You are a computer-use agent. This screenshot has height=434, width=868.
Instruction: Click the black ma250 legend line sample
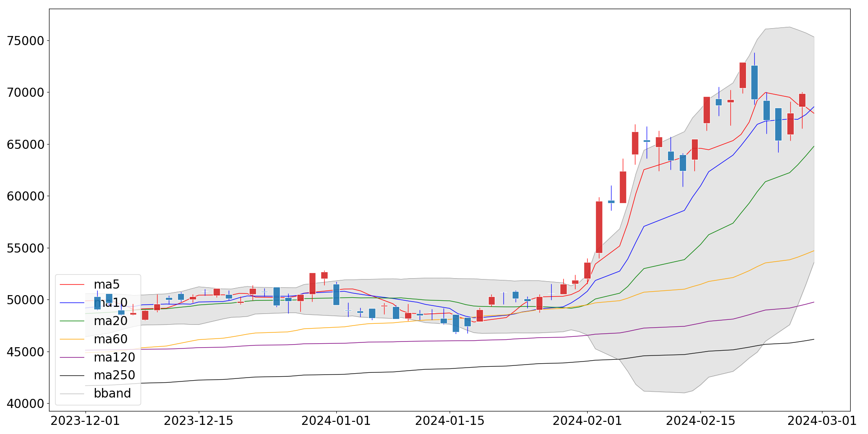coord(72,375)
